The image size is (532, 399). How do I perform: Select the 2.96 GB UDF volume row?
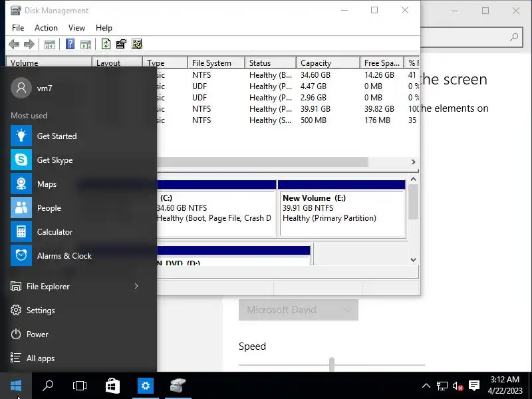point(288,97)
